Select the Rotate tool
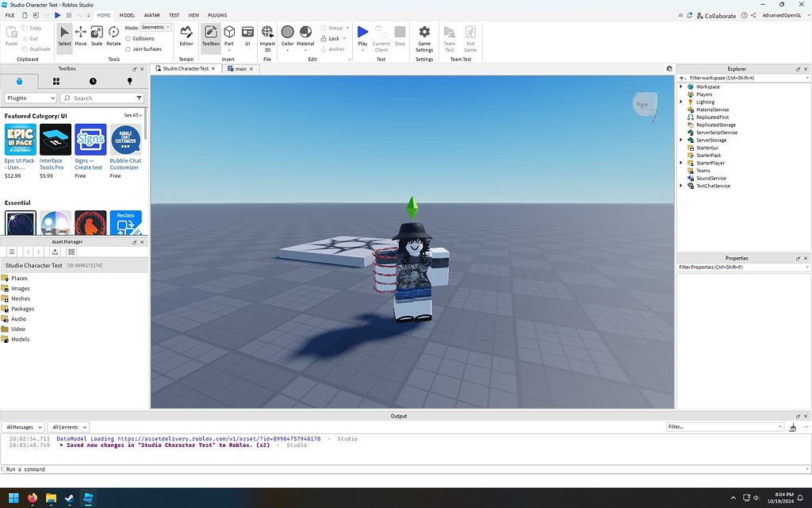 pos(112,37)
